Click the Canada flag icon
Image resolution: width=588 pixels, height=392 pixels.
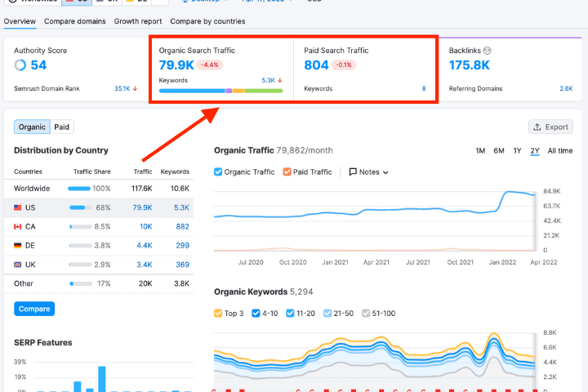click(19, 226)
